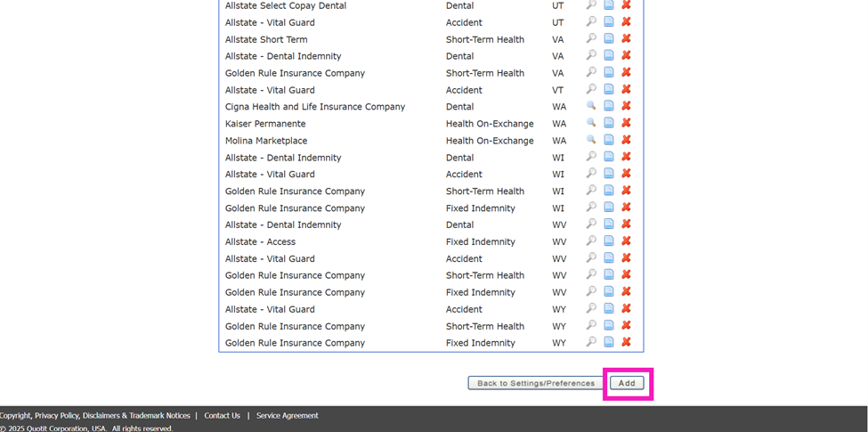The image size is (868, 432).
Task: Open document icon for Allstate Vital Guard WI
Action: pyautogui.click(x=609, y=174)
